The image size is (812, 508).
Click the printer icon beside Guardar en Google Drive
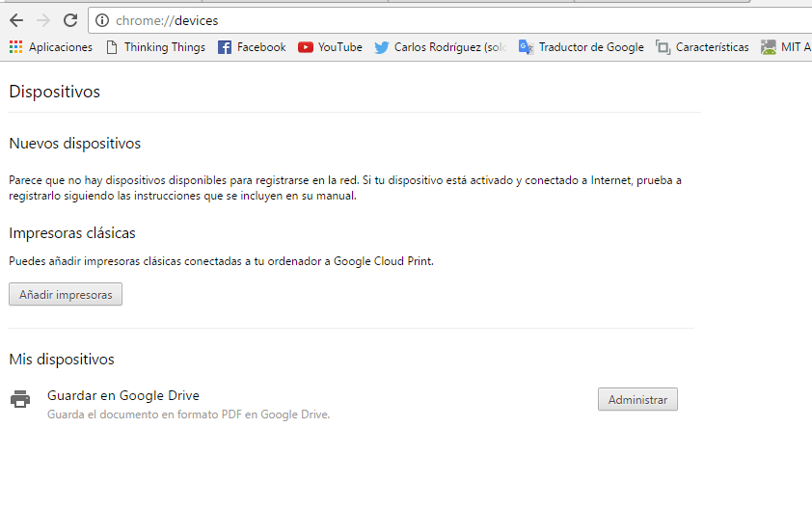[20, 399]
